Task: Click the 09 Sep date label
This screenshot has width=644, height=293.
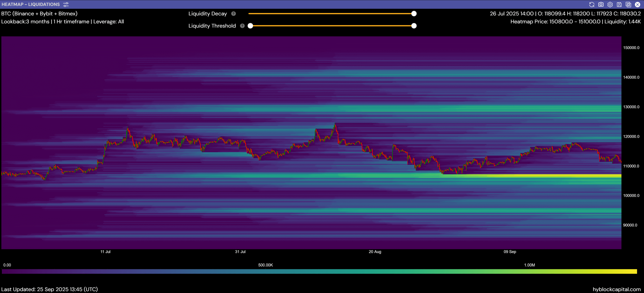Action: [x=510, y=252]
